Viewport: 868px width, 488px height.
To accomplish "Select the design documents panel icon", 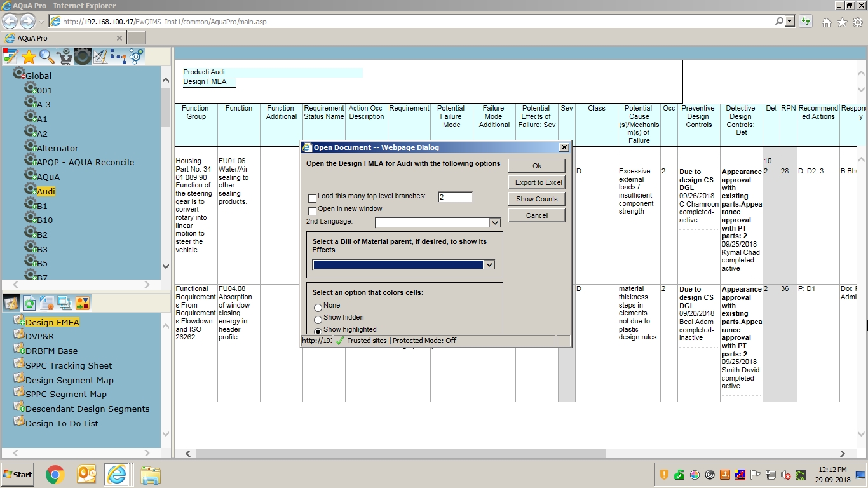I will (x=10, y=302).
